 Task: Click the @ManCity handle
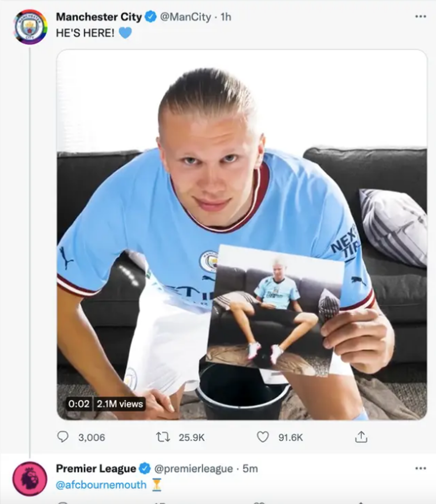click(x=185, y=17)
